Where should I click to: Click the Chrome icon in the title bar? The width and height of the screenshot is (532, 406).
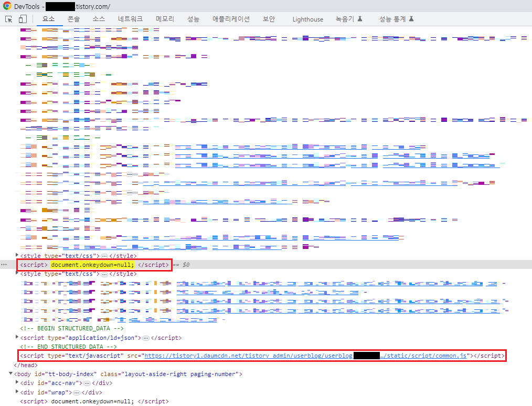tap(7, 6)
